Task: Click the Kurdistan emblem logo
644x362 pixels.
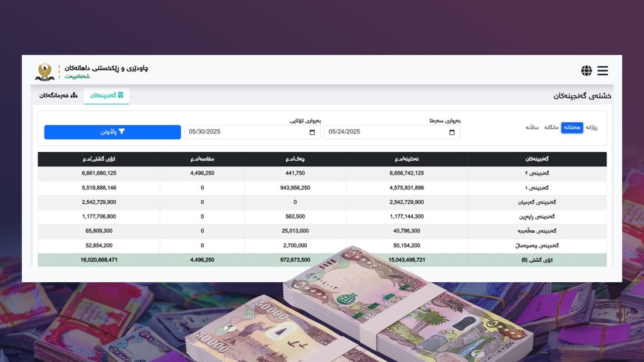Action: pyautogui.click(x=44, y=71)
